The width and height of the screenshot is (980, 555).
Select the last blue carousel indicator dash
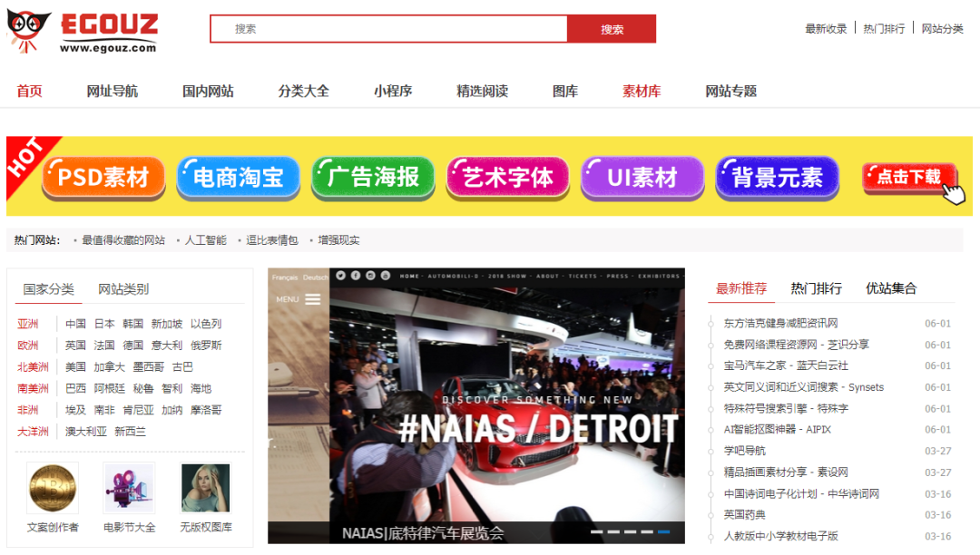(x=663, y=532)
